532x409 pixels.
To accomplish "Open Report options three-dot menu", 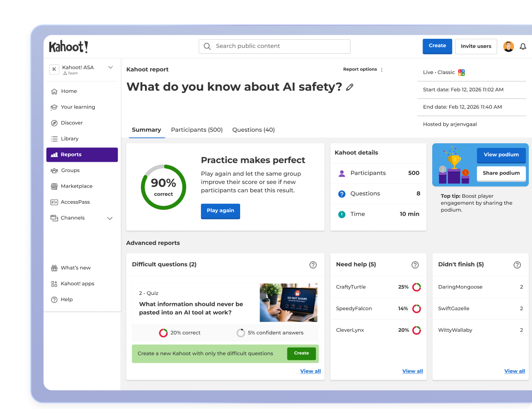I will pos(382,70).
